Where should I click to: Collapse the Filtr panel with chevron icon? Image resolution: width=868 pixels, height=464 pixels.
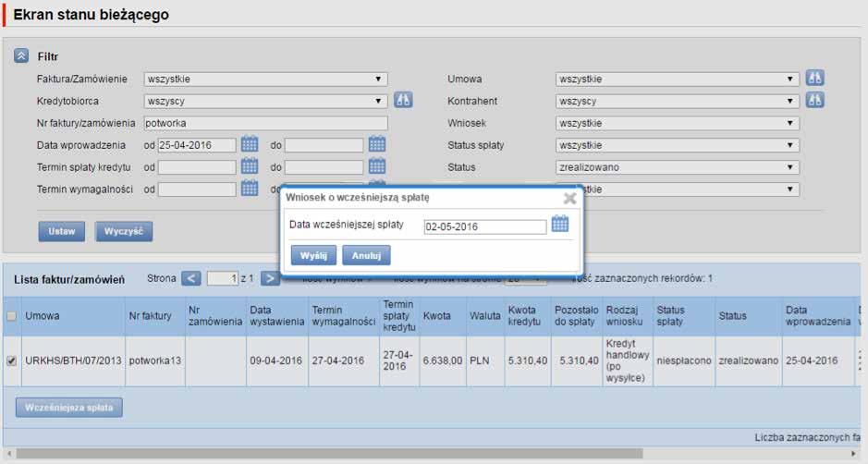pos(21,56)
